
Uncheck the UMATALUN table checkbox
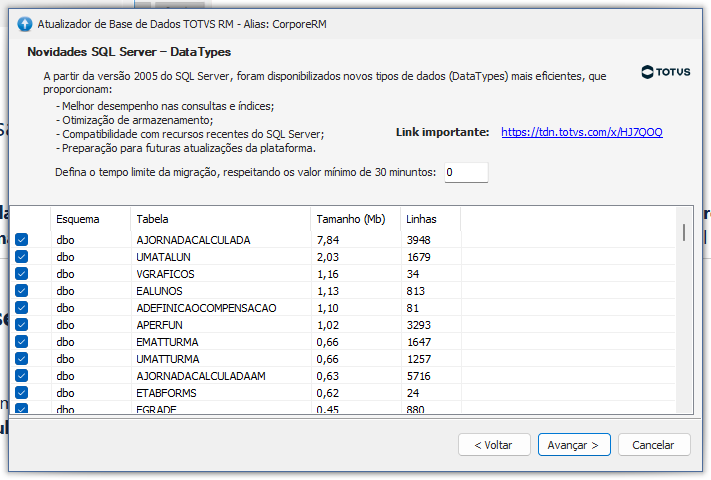[x=22, y=257]
